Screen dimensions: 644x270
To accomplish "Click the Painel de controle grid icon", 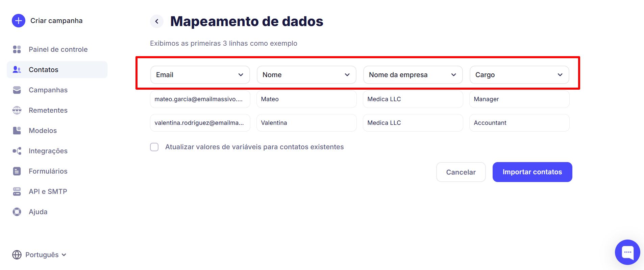I will tap(17, 49).
